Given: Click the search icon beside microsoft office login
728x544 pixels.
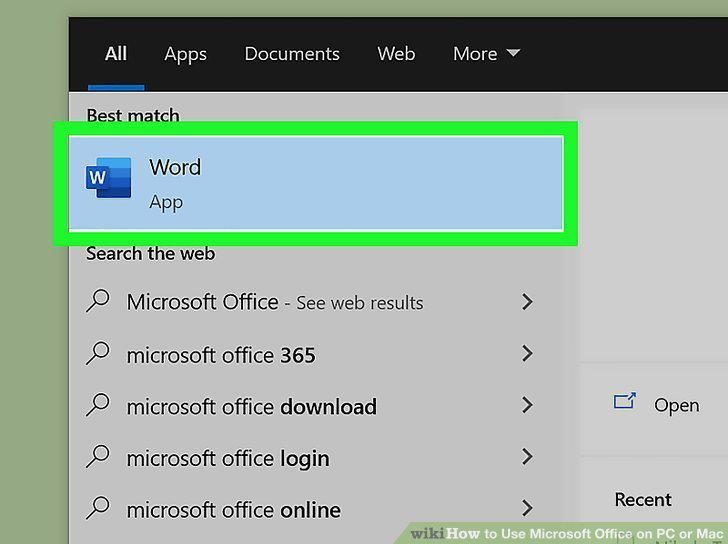Looking at the screenshot, I should coord(98,457).
